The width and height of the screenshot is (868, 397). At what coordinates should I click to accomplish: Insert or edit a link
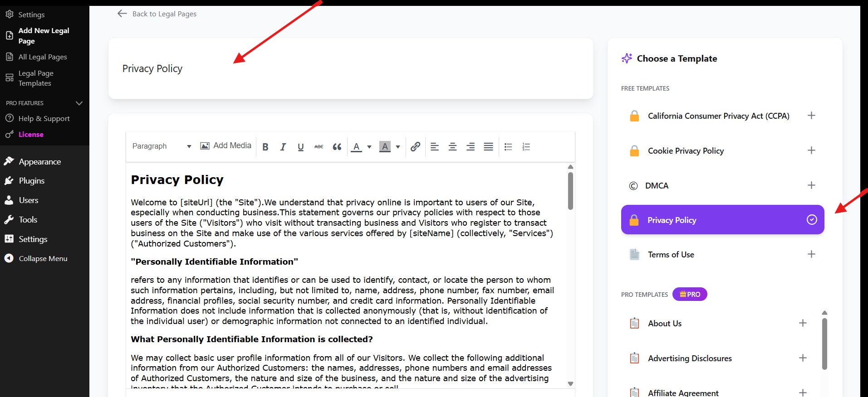pos(415,146)
